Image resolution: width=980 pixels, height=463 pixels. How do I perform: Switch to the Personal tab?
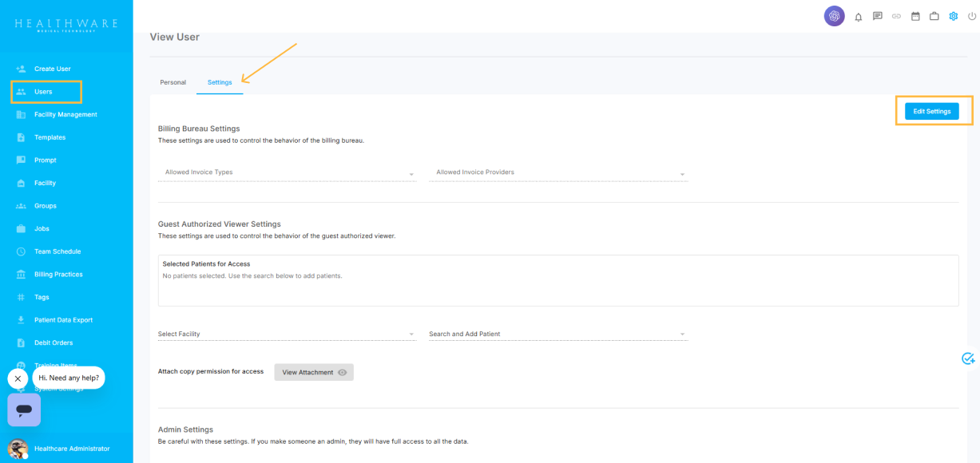click(x=173, y=82)
